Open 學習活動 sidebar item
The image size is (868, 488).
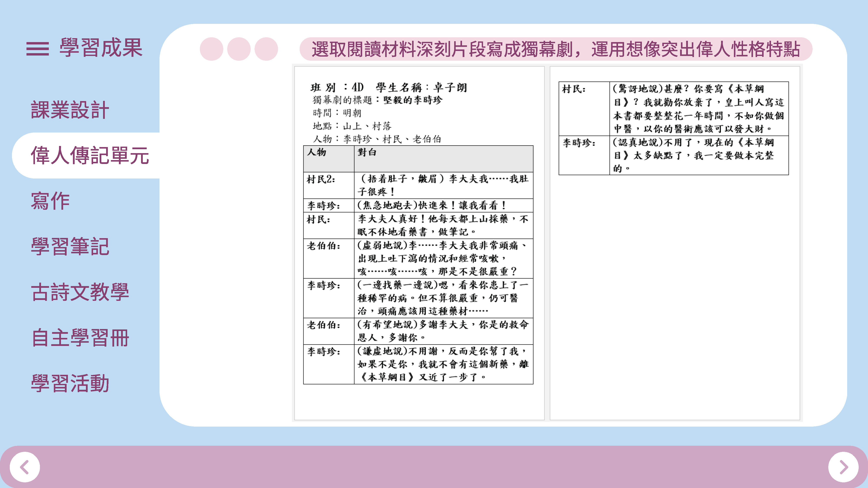point(70,383)
